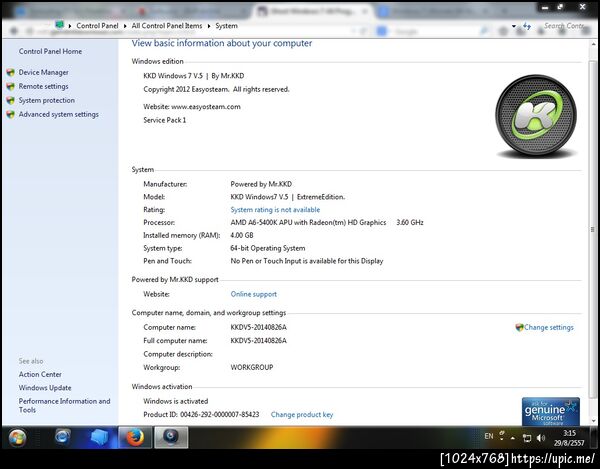Open Remote settings link
600x469 pixels.
click(44, 86)
